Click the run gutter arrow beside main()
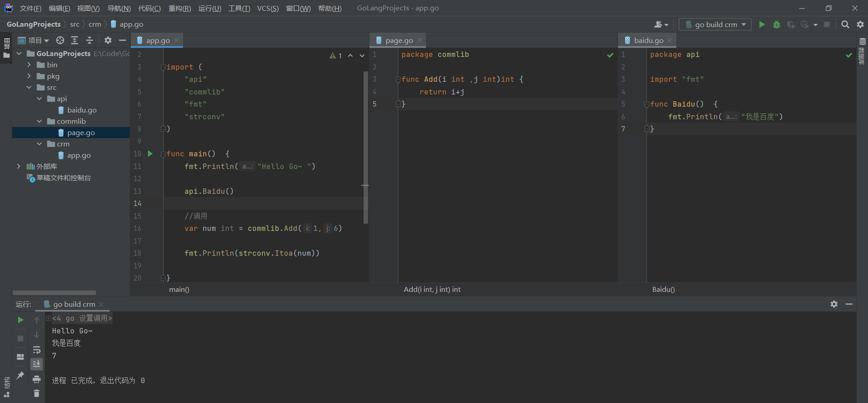 click(x=150, y=154)
